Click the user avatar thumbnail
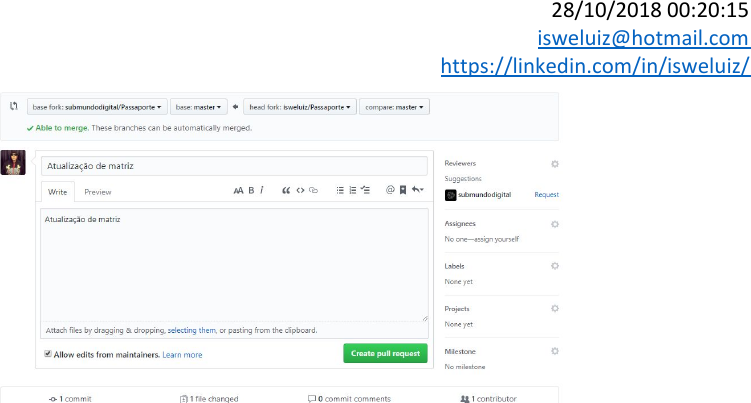The width and height of the screenshot is (751, 403). [13, 162]
